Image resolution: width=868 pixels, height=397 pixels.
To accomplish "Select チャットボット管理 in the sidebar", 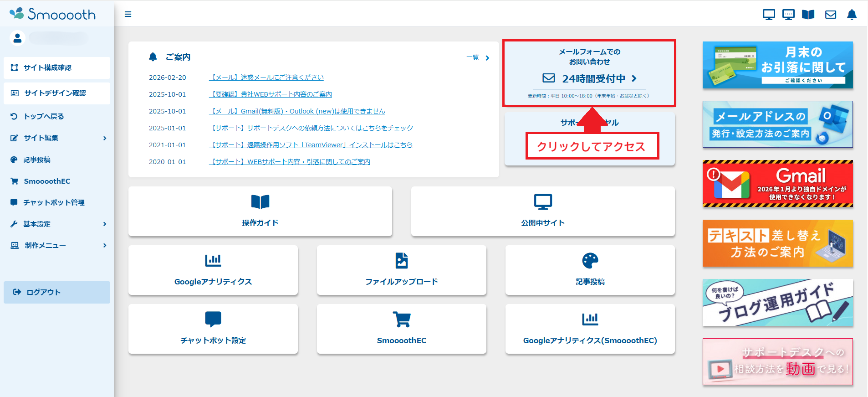I will 57,202.
